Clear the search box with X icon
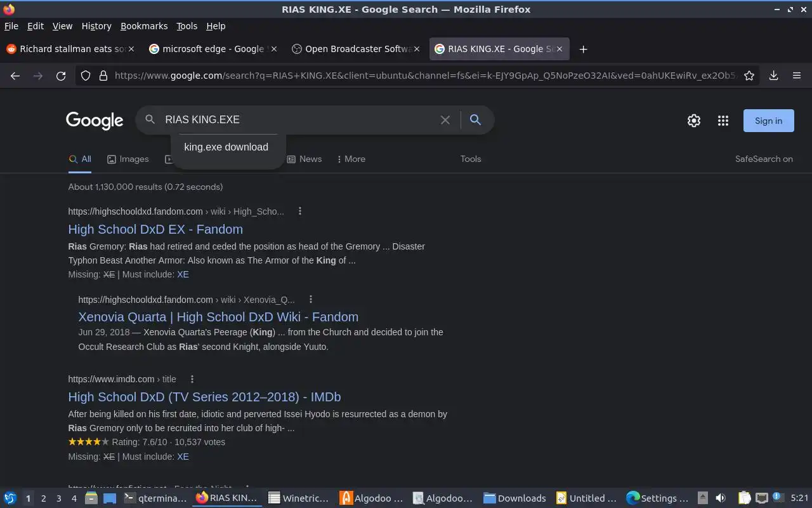The height and width of the screenshot is (508, 812). 445,119
